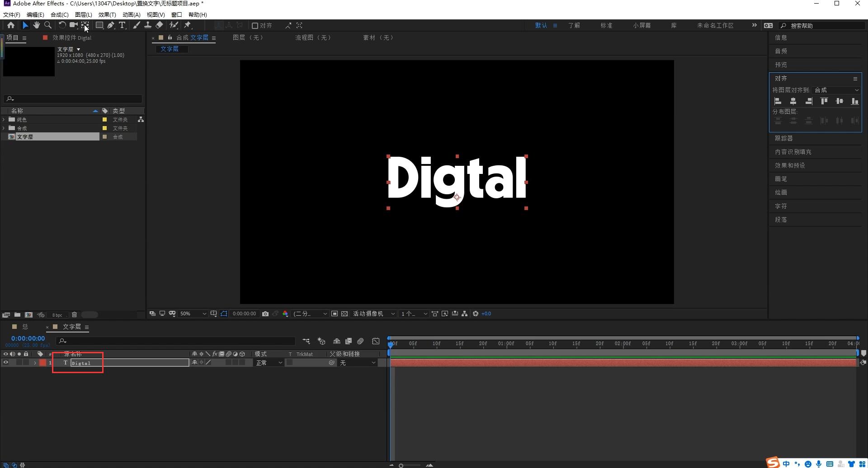This screenshot has width=868, height=468.
Task: Select the Brush tool
Action: pos(136,25)
